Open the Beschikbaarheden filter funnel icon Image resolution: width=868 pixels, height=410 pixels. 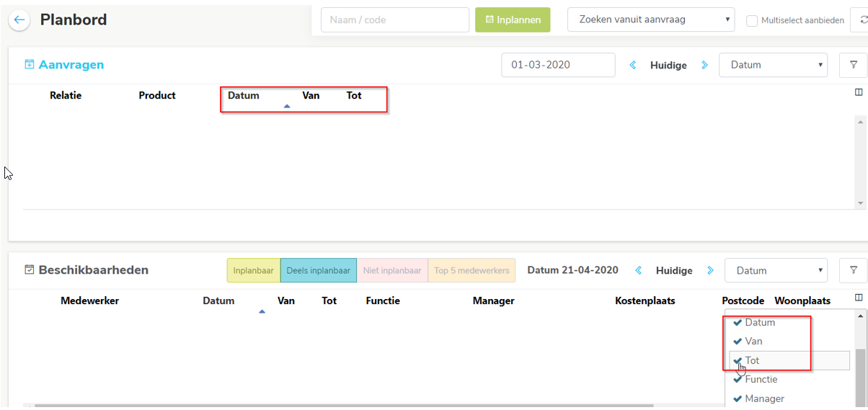tap(854, 270)
